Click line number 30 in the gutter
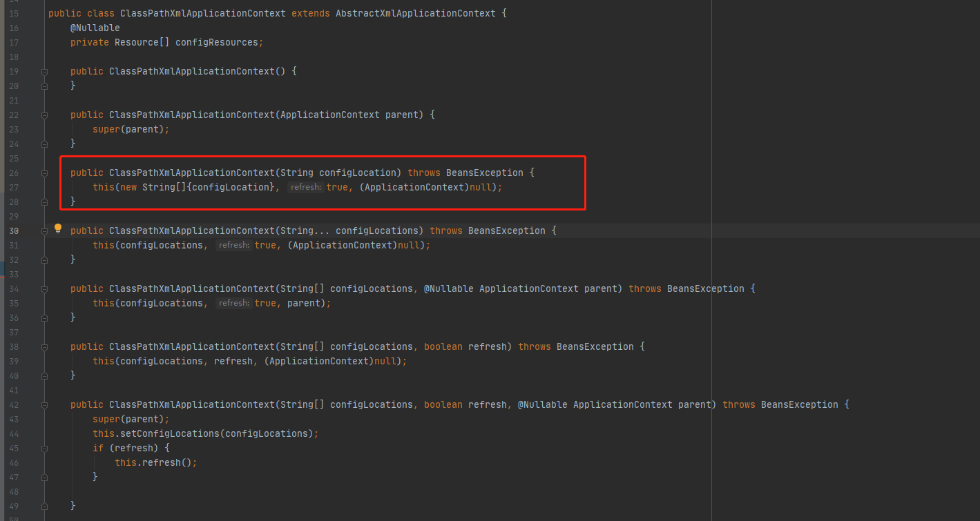Viewport: 980px width, 521px height. pos(15,230)
